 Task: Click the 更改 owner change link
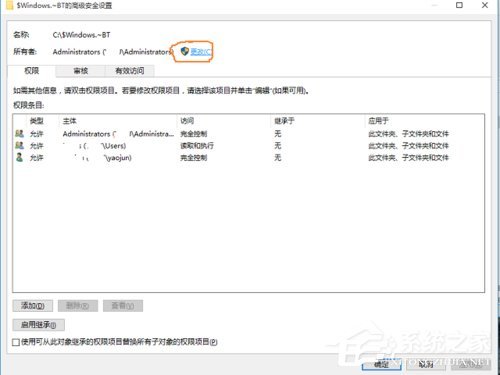click(x=200, y=51)
